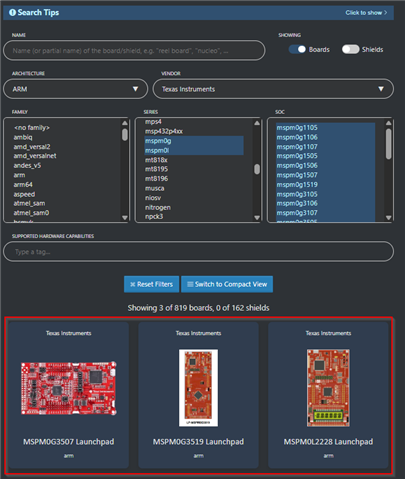This screenshot has width=405, height=479.
Task: Select npck3 in the Series list
Action: pos(154,217)
